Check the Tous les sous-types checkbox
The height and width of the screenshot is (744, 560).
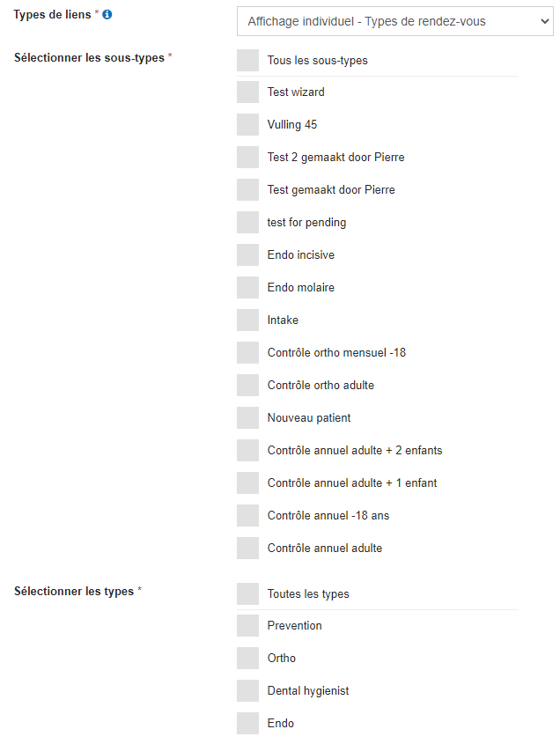click(x=247, y=60)
